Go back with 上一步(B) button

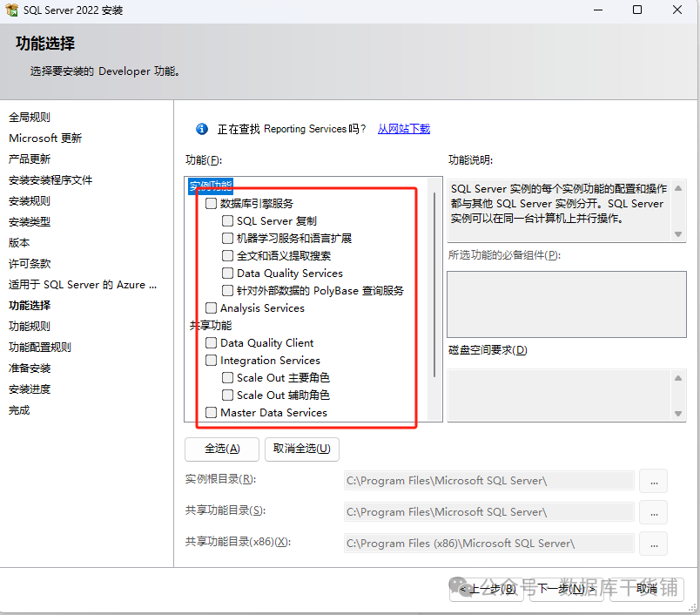pyautogui.click(x=487, y=589)
